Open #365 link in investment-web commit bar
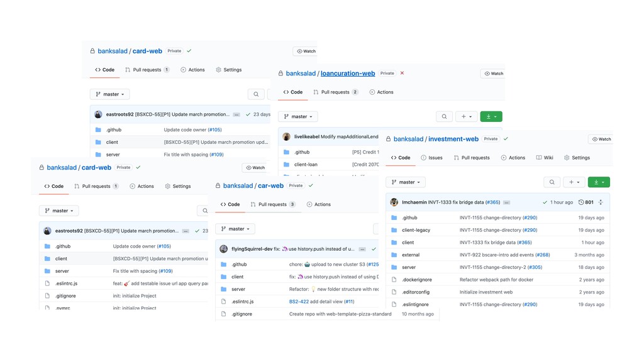Viewport: 644px width, 362px height. (492, 202)
